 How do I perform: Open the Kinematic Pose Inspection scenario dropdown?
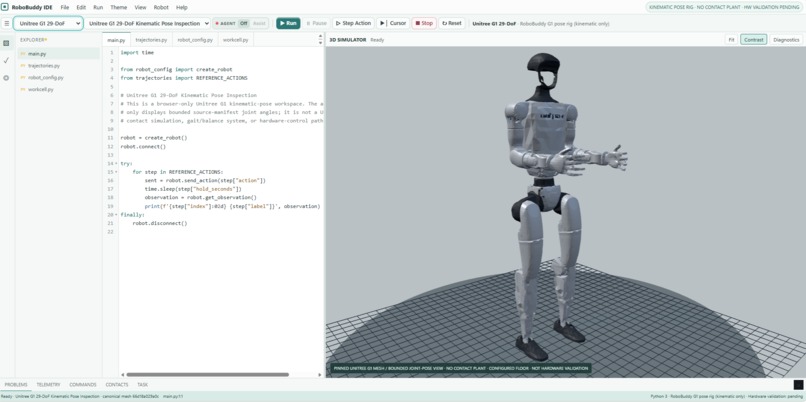click(x=148, y=23)
